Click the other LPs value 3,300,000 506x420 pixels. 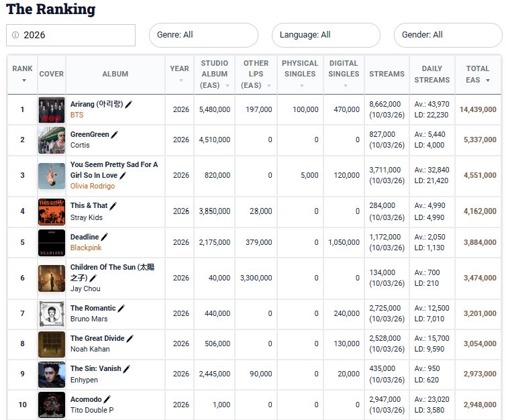(x=256, y=278)
